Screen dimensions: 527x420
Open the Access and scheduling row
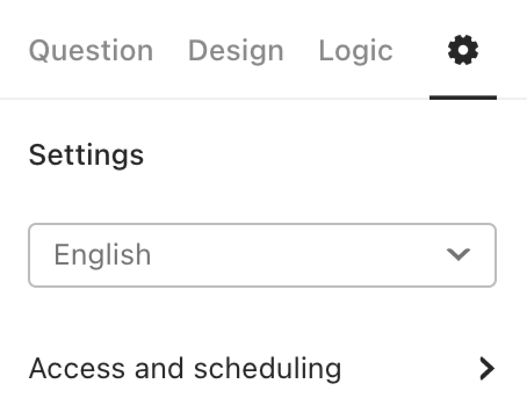pos(262,368)
